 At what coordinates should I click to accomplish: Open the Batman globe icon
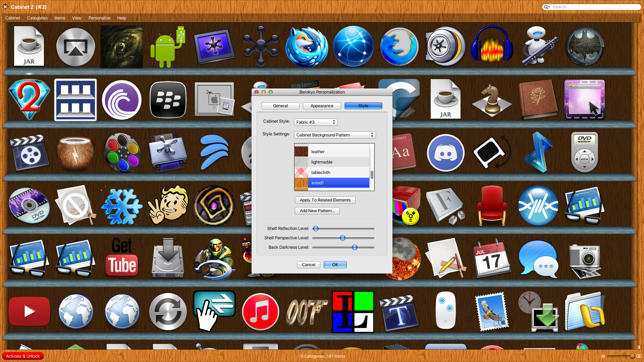(x=585, y=46)
